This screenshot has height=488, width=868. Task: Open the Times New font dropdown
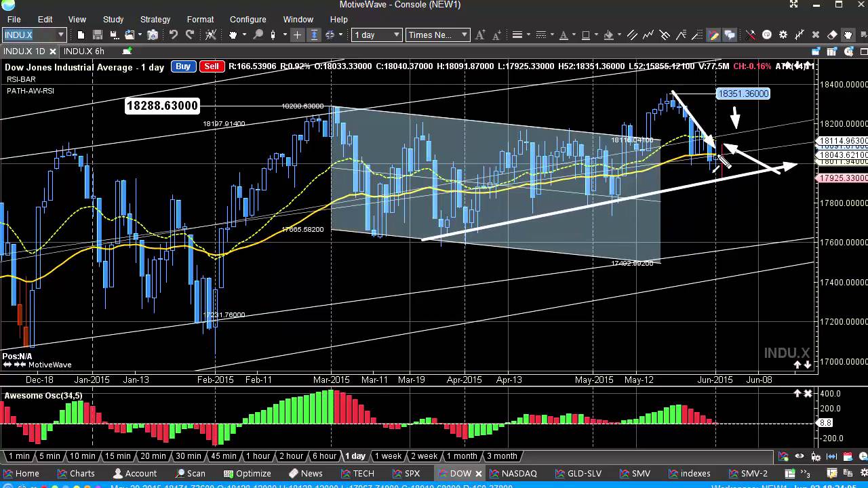point(438,35)
